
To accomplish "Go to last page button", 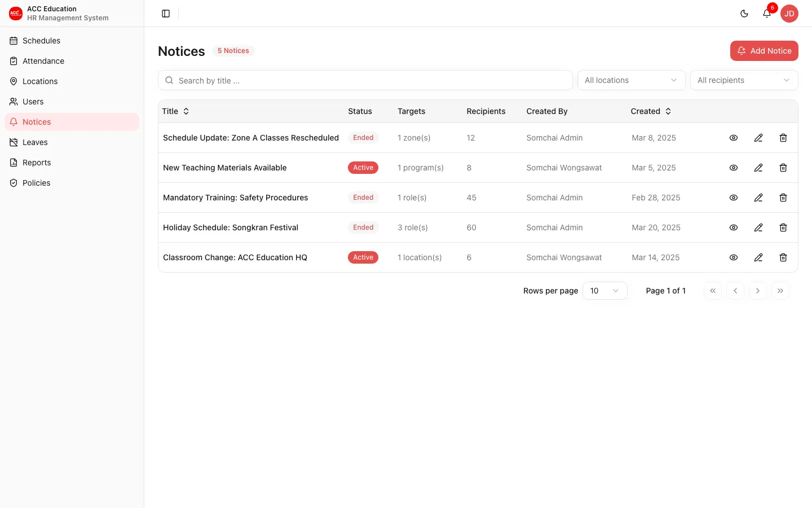I will tap(780, 291).
